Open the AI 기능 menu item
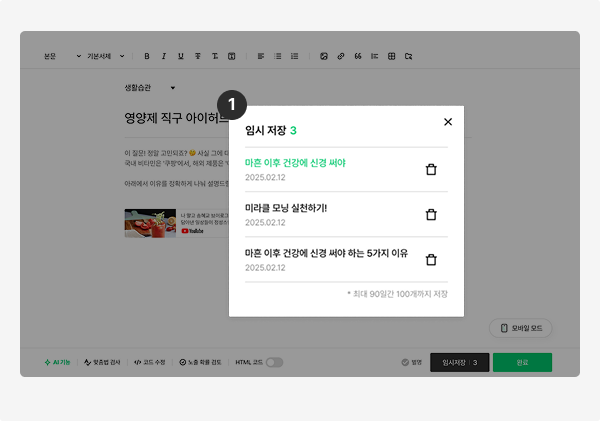The image size is (600, 421). [x=57, y=362]
